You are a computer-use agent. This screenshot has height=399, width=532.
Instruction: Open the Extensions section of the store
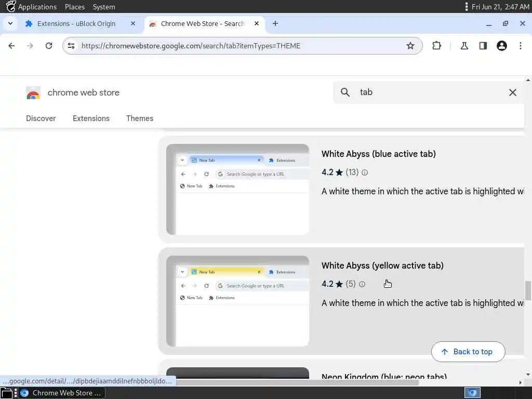point(91,118)
